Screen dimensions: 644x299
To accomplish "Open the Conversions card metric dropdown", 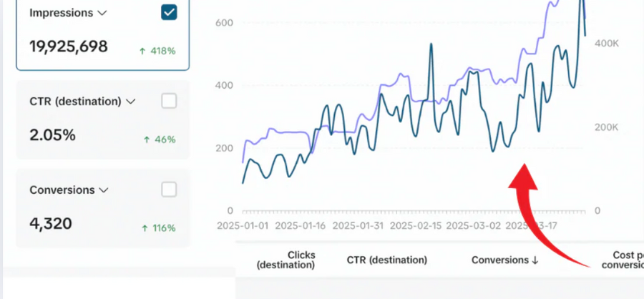I will pos(104,190).
